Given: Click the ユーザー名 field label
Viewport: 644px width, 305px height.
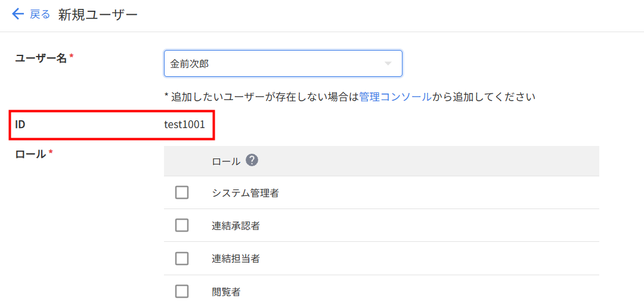Looking at the screenshot, I should (x=41, y=58).
